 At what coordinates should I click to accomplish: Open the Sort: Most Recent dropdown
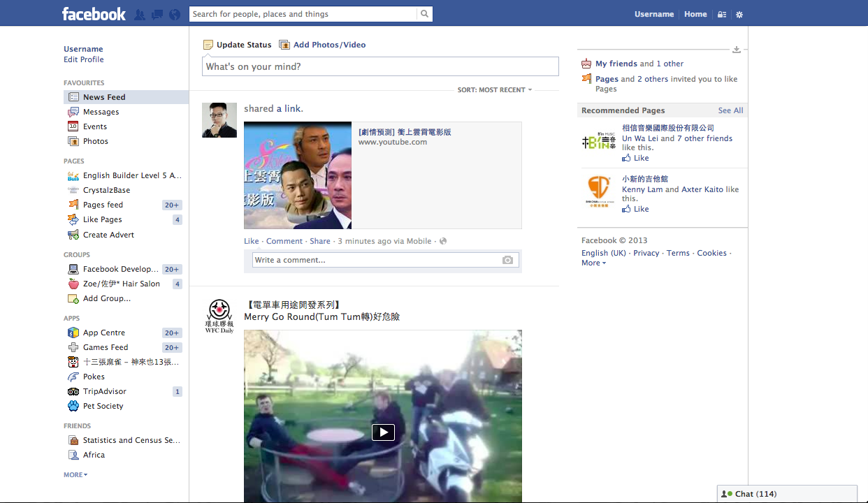495,90
